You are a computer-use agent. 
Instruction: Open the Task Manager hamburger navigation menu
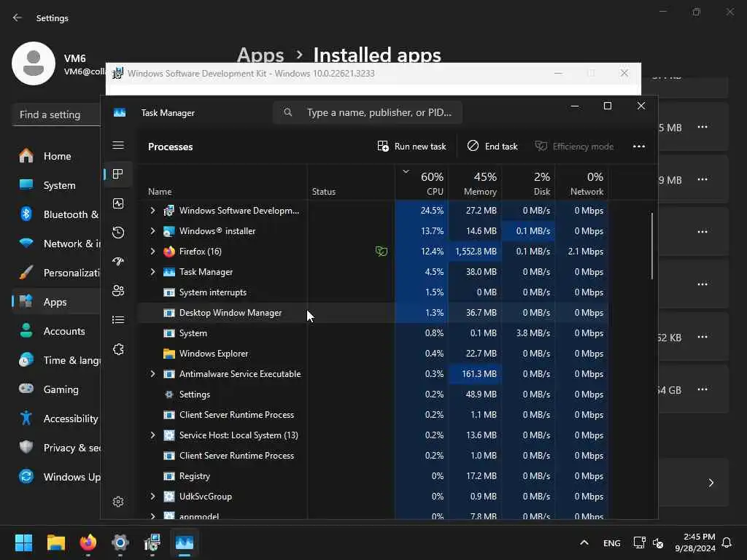tap(118, 145)
